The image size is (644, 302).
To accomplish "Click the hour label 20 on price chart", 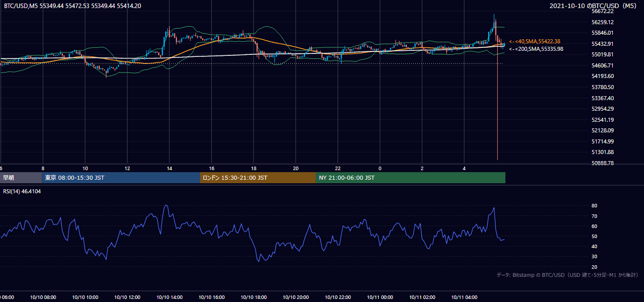I will pyautogui.click(x=296, y=169).
